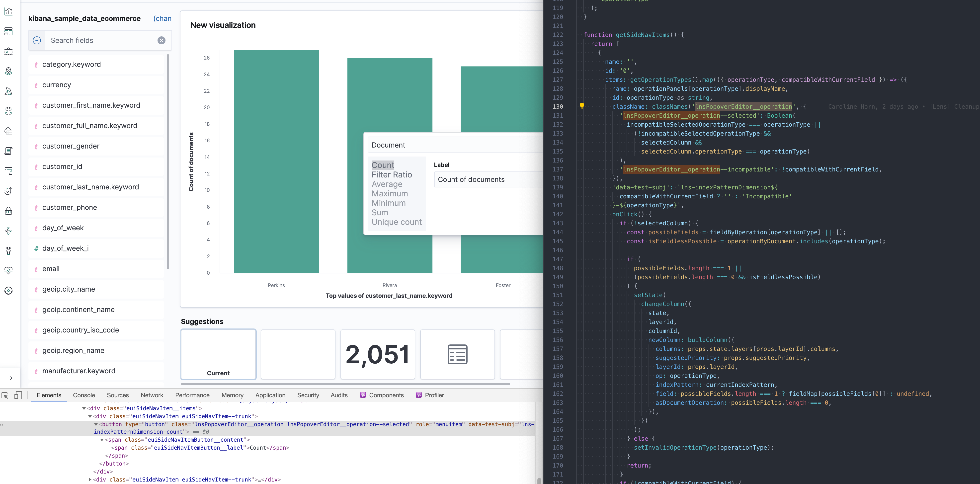Image resolution: width=980 pixels, height=484 pixels.
Task: Open the Dashboard app icon in sidebar
Action: point(8,31)
